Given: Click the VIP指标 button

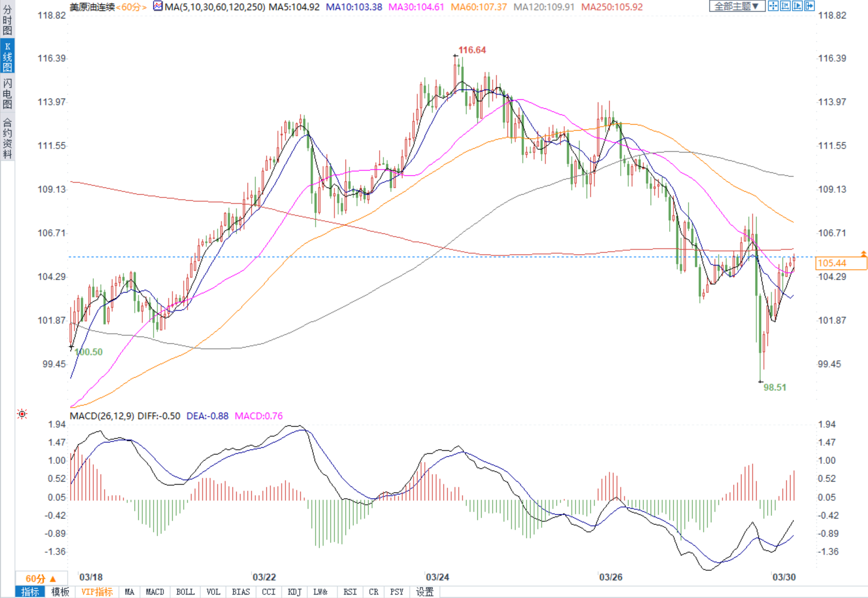Looking at the screenshot, I should [x=97, y=592].
